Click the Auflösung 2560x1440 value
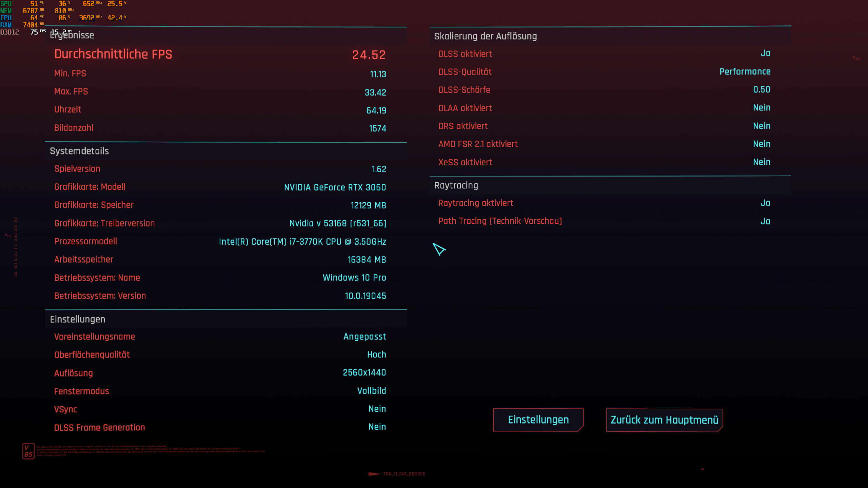The width and height of the screenshot is (868, 488). pyautogui.click(x=364, y=373)
